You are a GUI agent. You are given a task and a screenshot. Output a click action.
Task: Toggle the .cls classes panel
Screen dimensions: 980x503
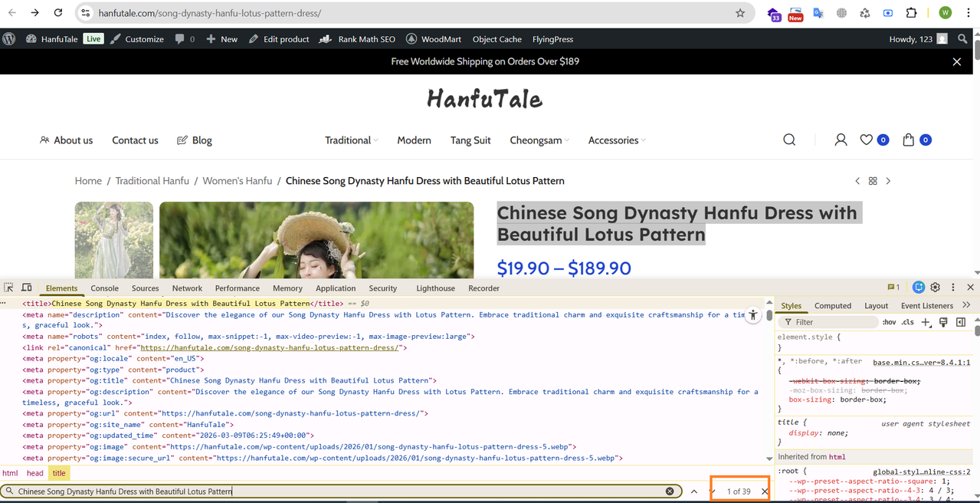(908, 322)
